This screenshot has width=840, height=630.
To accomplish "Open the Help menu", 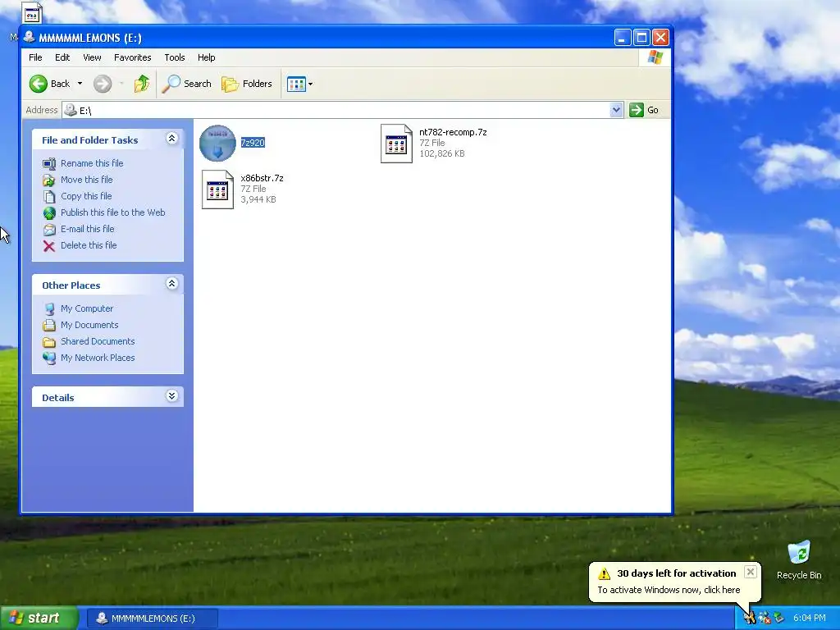I will coord(206,57).
